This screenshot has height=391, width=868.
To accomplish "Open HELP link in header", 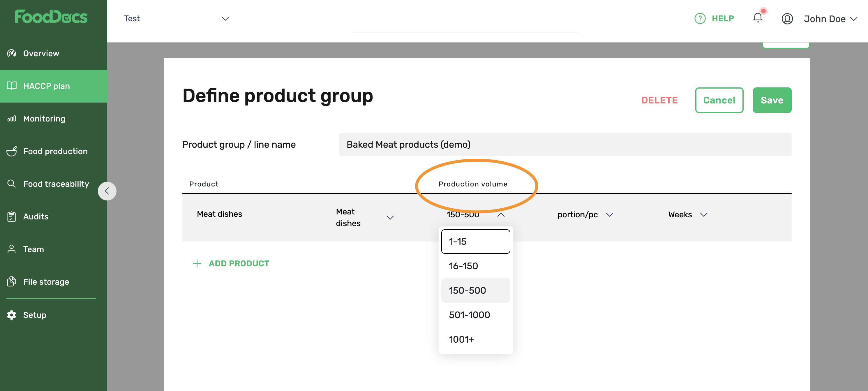I will [722, 19].
